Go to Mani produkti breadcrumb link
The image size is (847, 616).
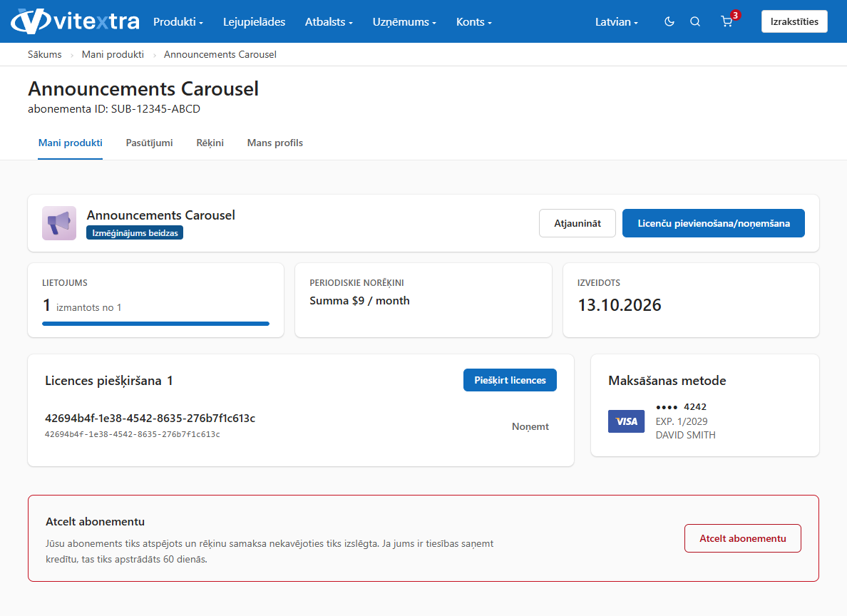click(x=113, y=55)
